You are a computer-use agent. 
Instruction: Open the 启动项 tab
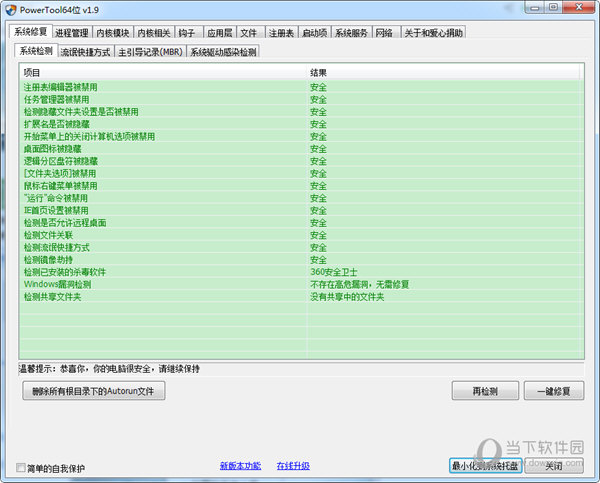[x=315, y=33]
